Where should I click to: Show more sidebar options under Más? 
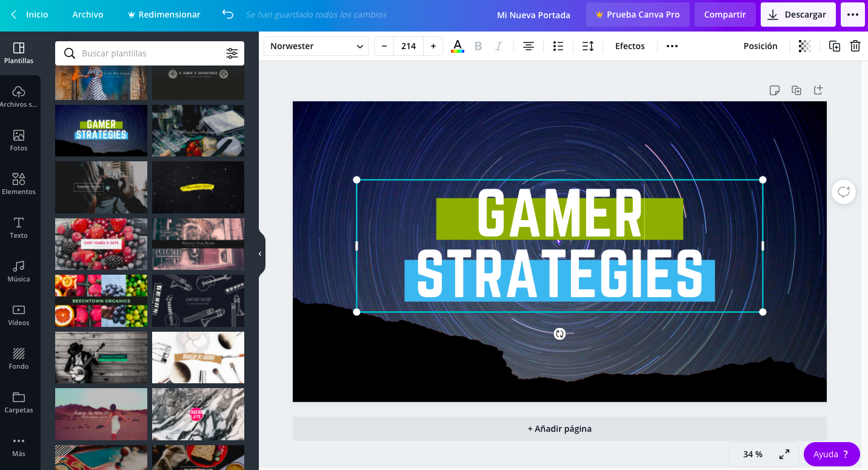click(x=19, y=446)
